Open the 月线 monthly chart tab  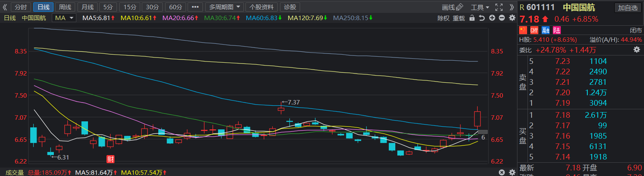(87, 7)
